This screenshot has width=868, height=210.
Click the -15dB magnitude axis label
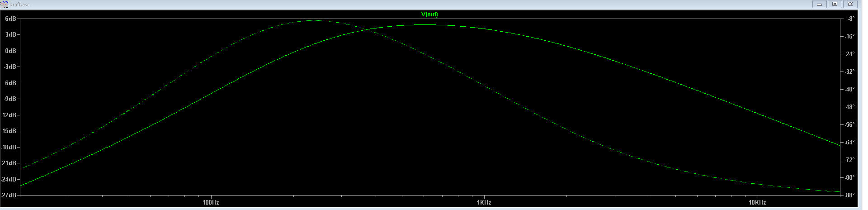[9, 131]
